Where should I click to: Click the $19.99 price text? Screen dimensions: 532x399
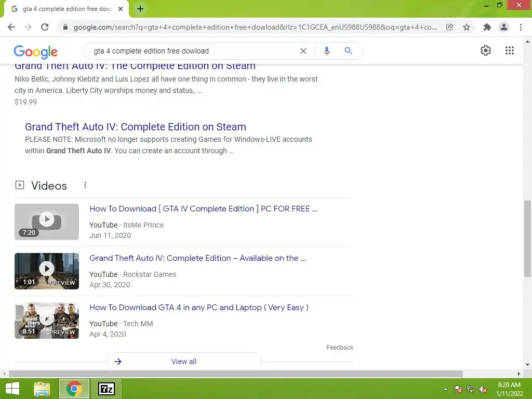pyautogui.click(x=26, y=102)
